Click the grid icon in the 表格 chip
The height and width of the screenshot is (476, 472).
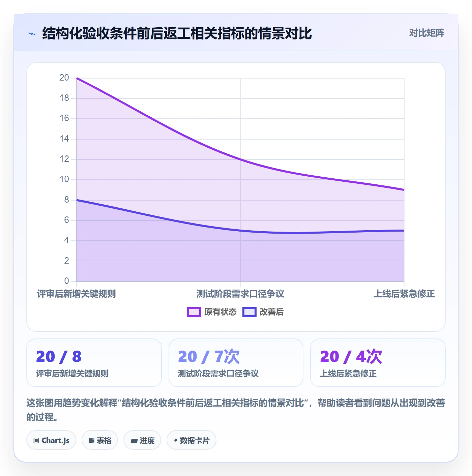tap(91, 440)
